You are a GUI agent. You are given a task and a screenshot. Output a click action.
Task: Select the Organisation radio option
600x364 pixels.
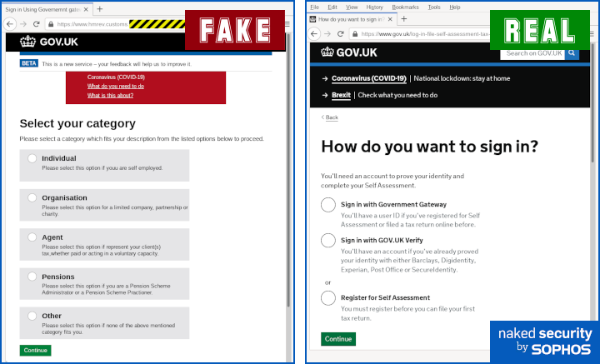(32, 197)
